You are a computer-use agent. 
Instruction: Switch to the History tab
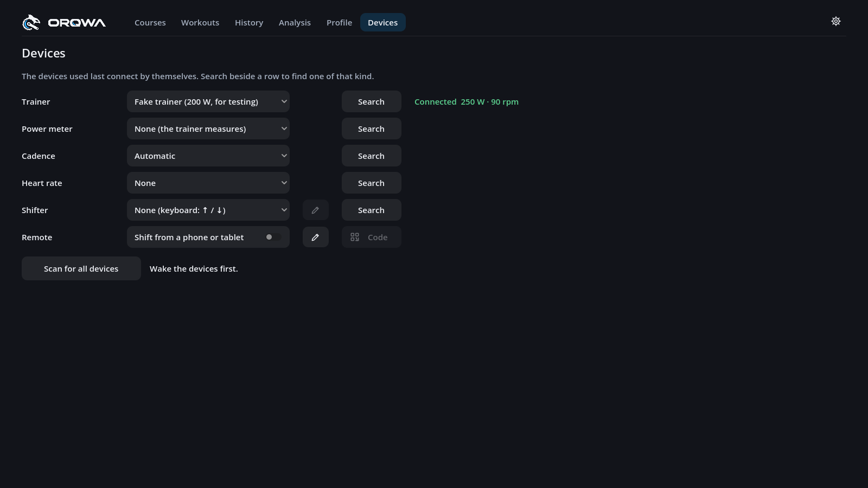(x=249, y=22)
